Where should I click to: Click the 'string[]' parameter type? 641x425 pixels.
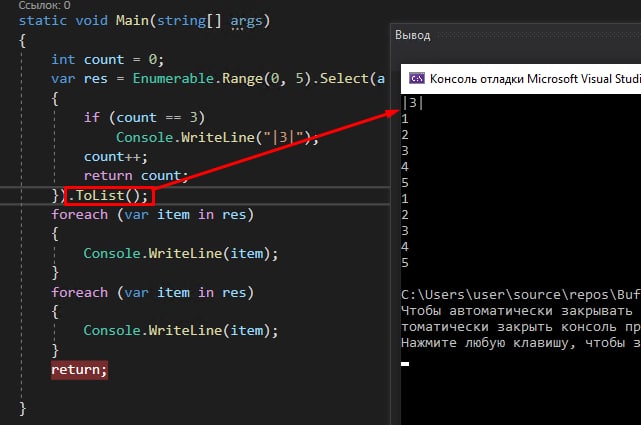pyautogui.click(x=189, y=21)
